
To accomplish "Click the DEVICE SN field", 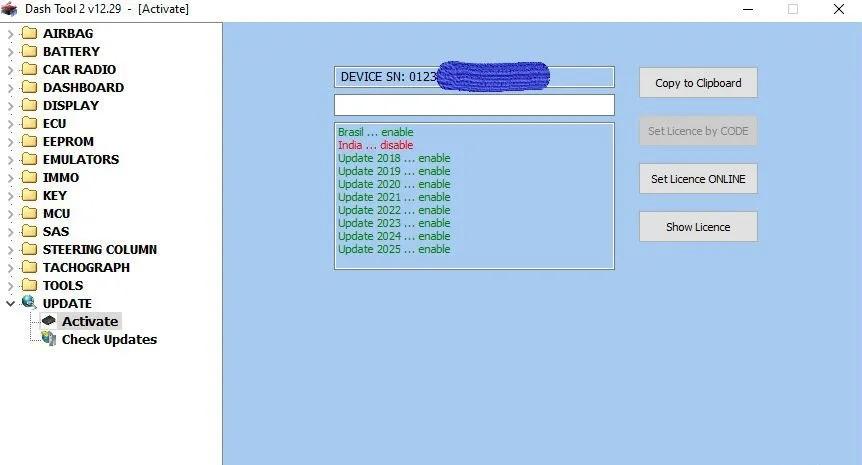I will 474,77.
